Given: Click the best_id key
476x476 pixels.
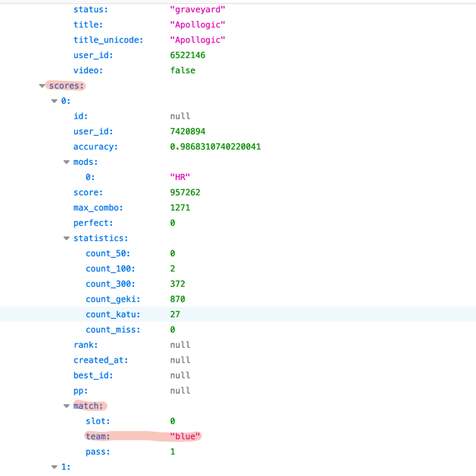Looking at the screenshot, I should pos(93,375).
